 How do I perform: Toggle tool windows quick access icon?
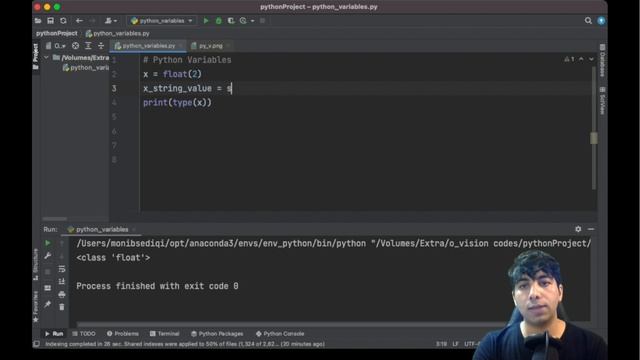click(36, 344)
